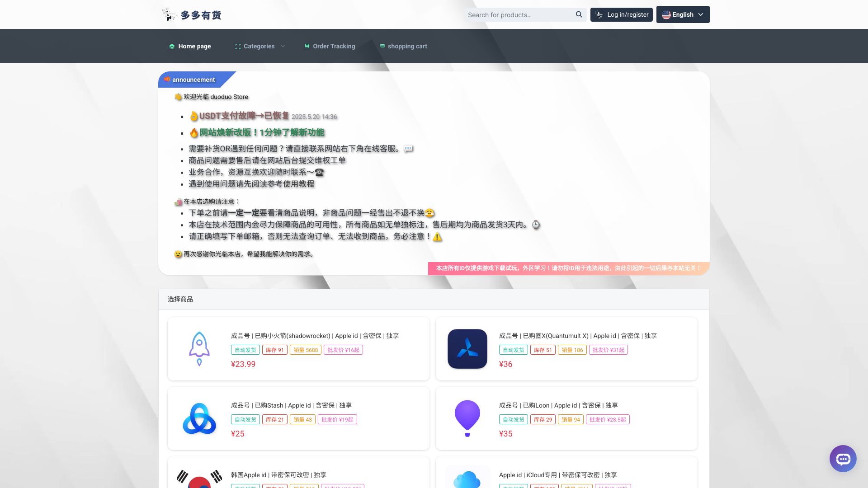Click the announcement megaphone icon
868x488 pixels.
pos(167,79)
